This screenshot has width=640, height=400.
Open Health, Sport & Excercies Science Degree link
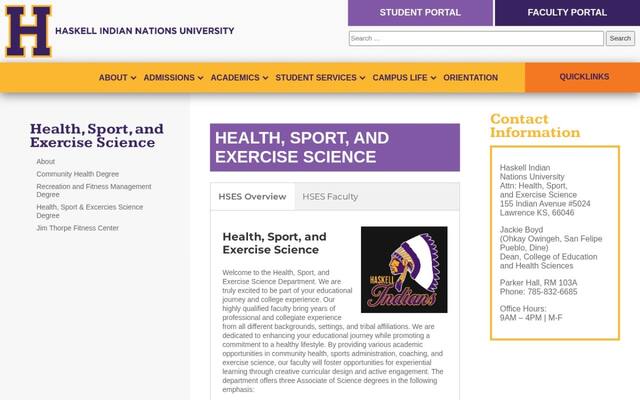90,211
